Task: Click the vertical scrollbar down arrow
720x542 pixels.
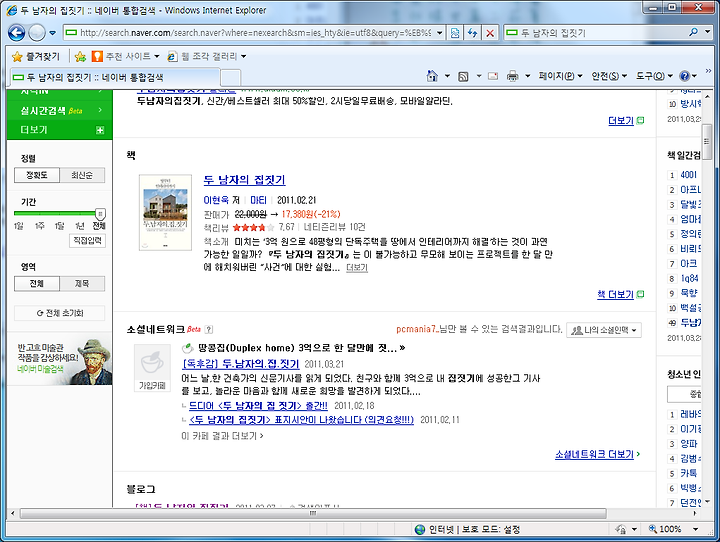Action: pos(707,501)
